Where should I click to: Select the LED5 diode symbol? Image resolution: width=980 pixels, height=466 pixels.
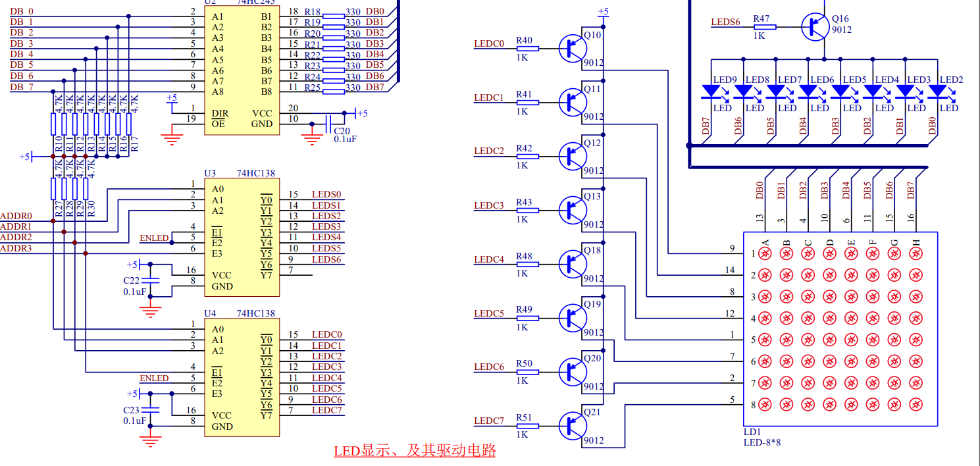point(840,90)
